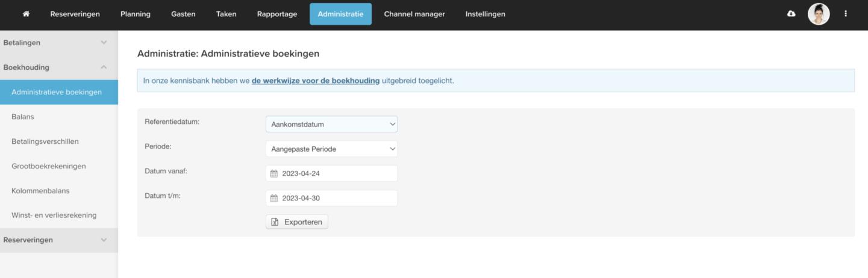868x278 pixels.
Task: Open the three-dot options menu
Action: pyautogui.click(x=846, y=14)
